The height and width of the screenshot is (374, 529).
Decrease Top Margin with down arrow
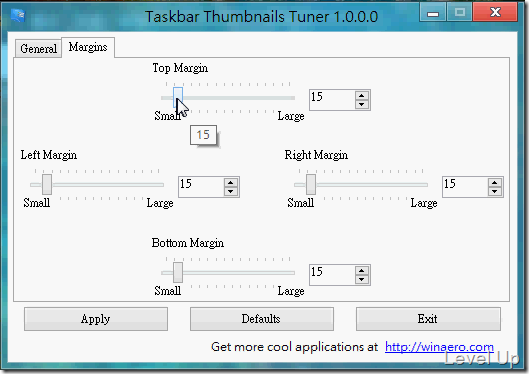coord(362,104)
